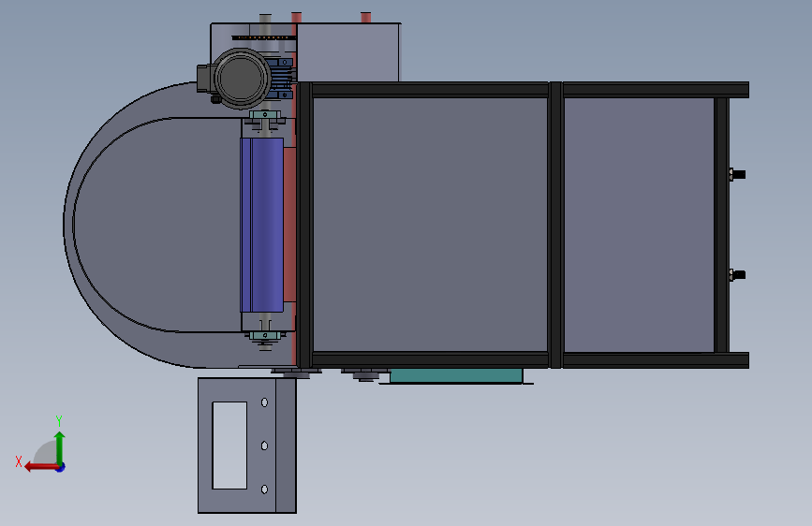Click the green Y axis arrow of the triad
This screenshot has width=812, height=526.
point(60,447)
